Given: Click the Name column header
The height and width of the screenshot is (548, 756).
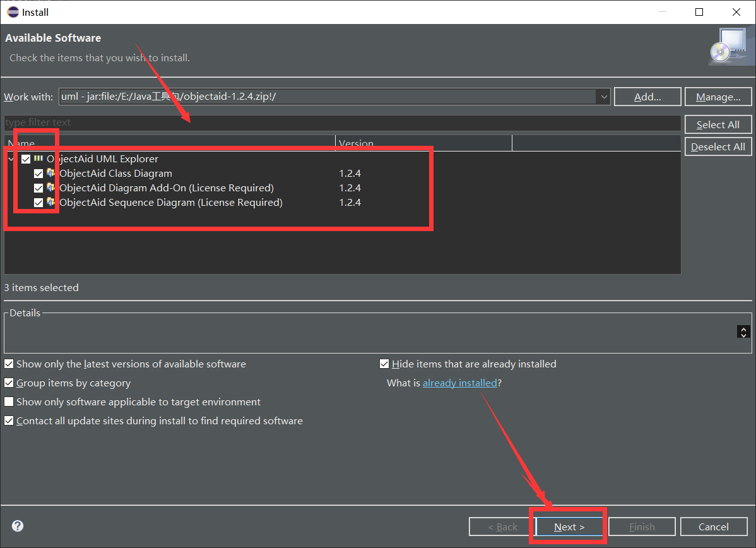Looking at the screenshot, I should tap(170, 143).
